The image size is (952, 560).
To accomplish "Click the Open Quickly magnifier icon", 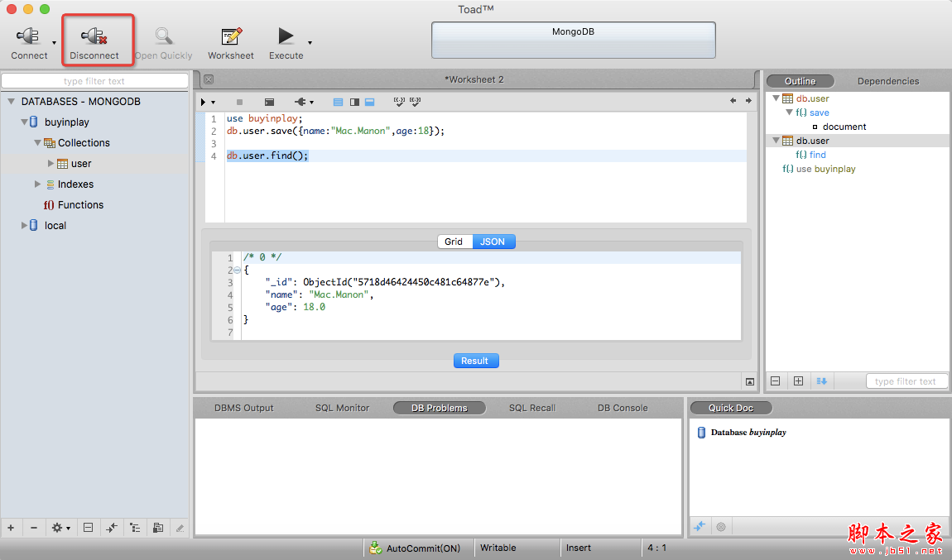I will 163,36.
